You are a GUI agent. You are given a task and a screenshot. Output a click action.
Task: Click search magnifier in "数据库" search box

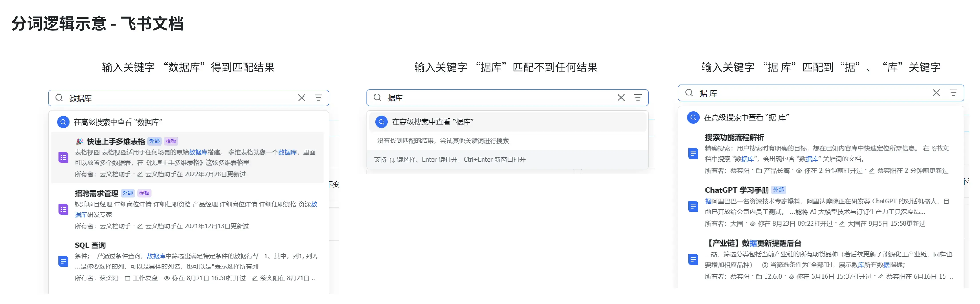click(59, 98)
